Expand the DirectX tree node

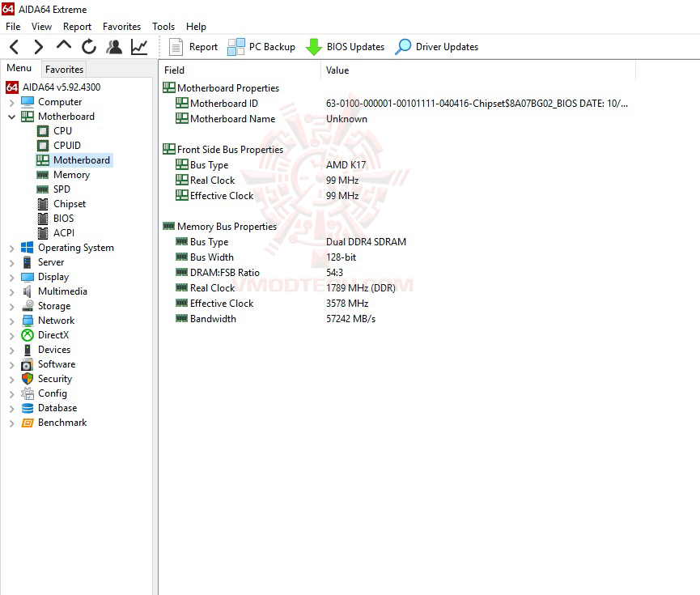[x=12, y=335]
